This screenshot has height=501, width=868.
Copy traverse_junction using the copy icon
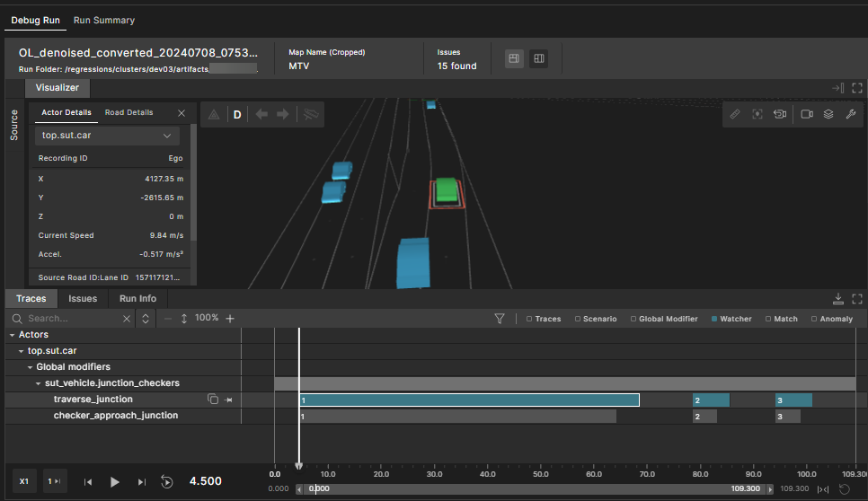(213, 400)
